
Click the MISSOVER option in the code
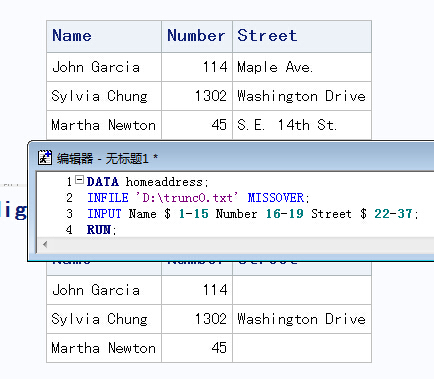(276, 198)
